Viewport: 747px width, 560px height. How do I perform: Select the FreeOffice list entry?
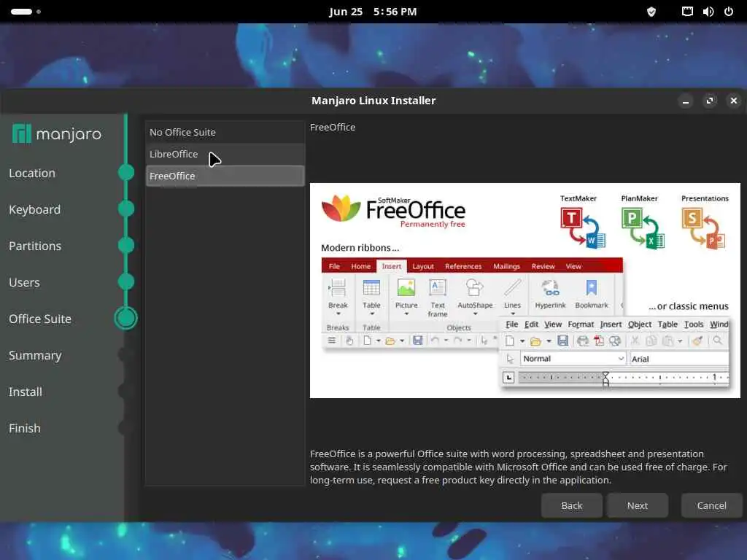[225, 176]
